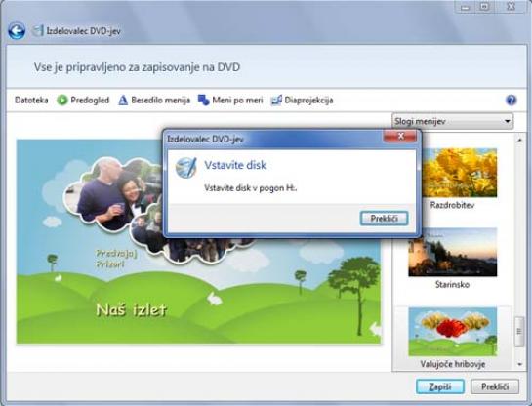Select the Starinsko menu style thumbnail
The image size is (532, 406).
coord(453,253)
